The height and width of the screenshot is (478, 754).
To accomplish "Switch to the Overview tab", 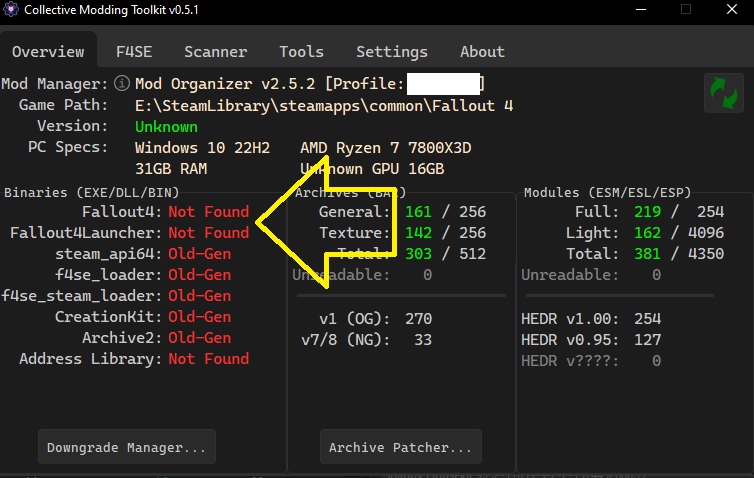I will tap(48, 51).
